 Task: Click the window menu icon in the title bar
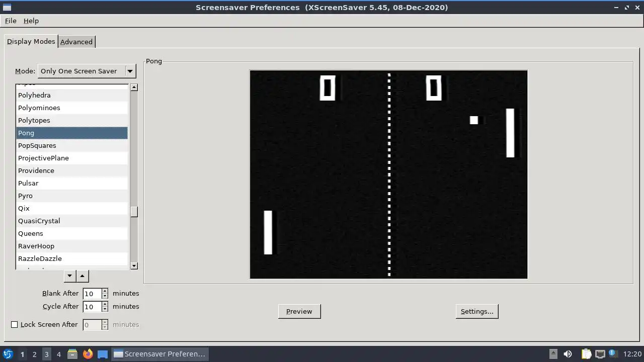click(7, 8)
